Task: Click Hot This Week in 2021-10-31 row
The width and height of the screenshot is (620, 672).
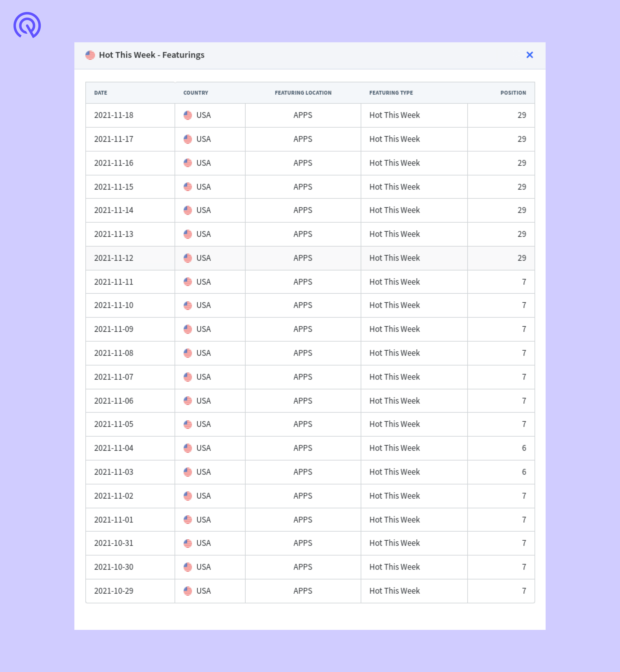Action: coord(394,543)
